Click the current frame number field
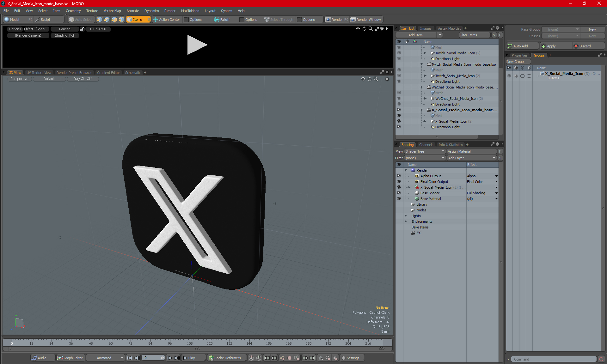Screen dimensions: 607x364 (151, 358)
